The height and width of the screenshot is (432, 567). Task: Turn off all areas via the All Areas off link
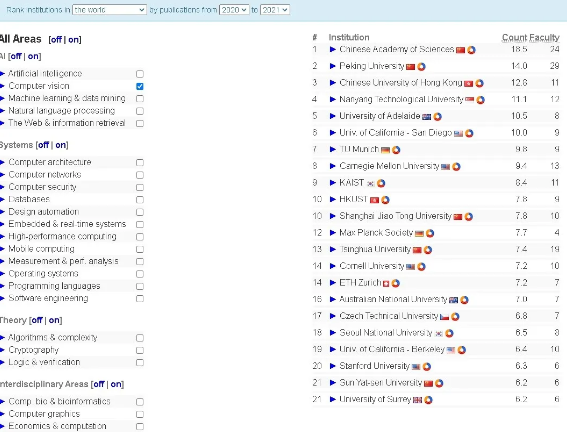[x=56, y=39]
